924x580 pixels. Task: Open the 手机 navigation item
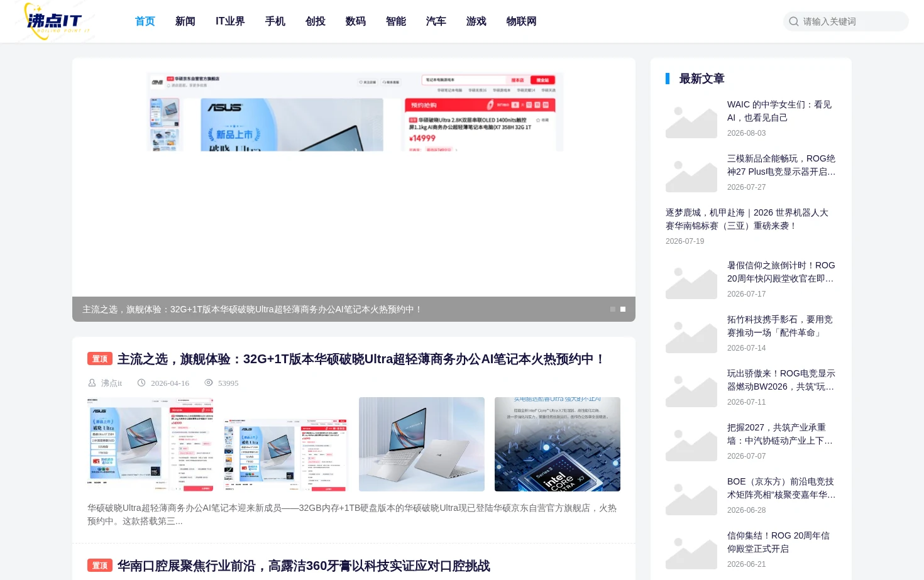275,21
